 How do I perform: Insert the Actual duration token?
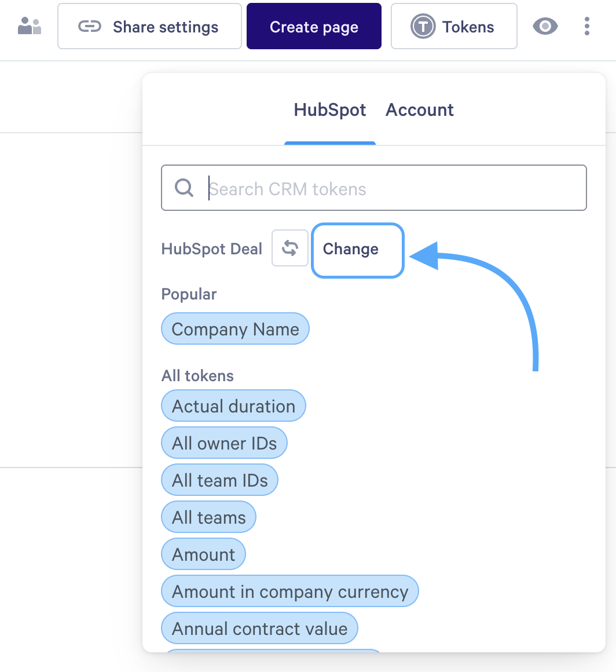(x=233, y=406)
